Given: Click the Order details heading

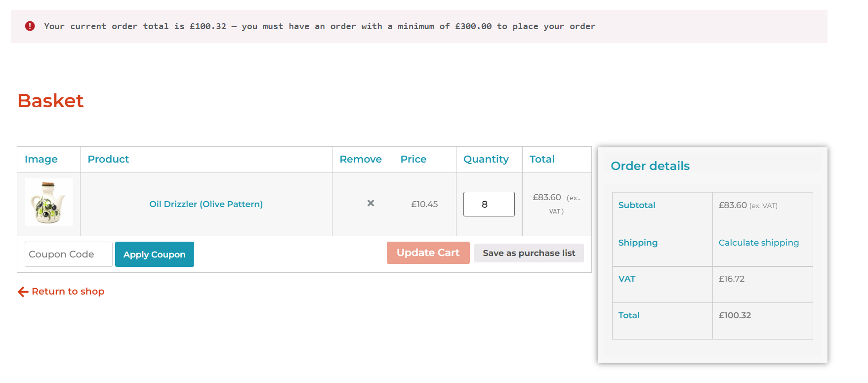Looking at the screenshot, I should pos(650,166).
